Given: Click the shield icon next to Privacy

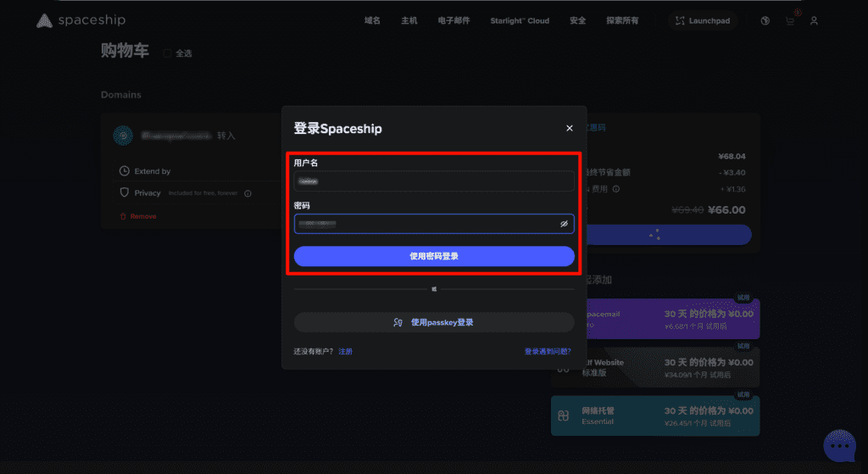Looking at the screenshot, I should (125, 192).
